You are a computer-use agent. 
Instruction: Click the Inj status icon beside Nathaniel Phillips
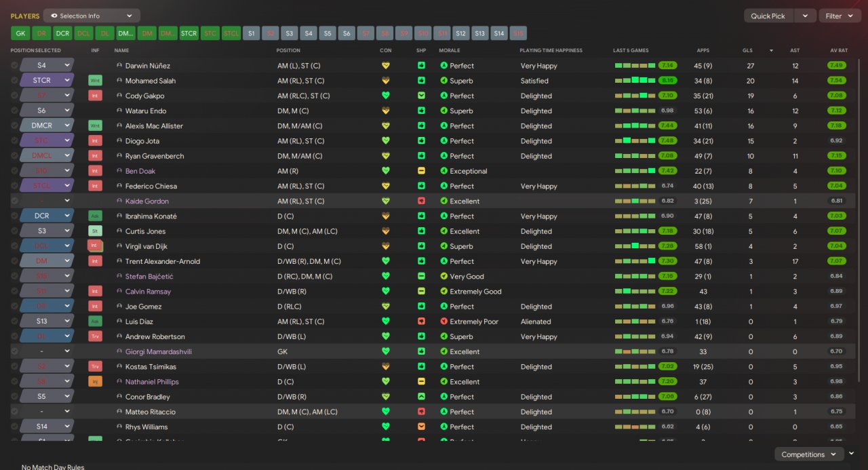point(95,382)
